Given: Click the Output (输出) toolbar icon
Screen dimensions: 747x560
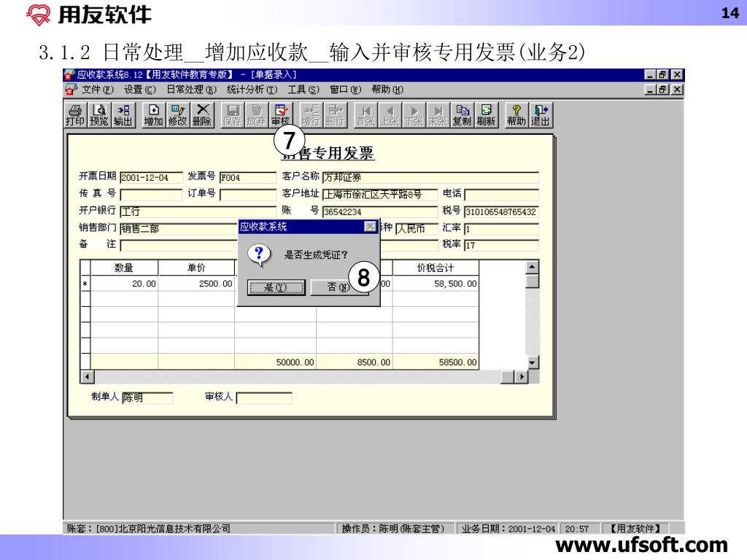Looking at the screenshot, I should tap(123, 115).
